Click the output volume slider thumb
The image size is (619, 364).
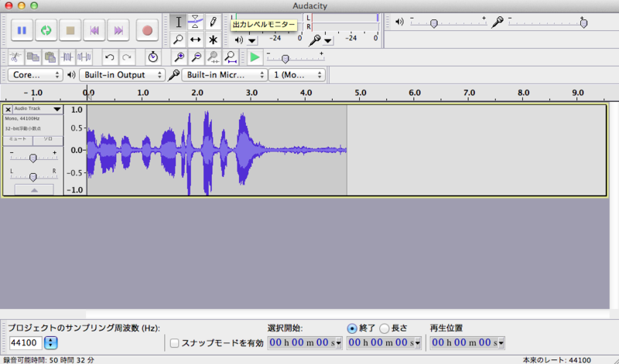(434, 24)
